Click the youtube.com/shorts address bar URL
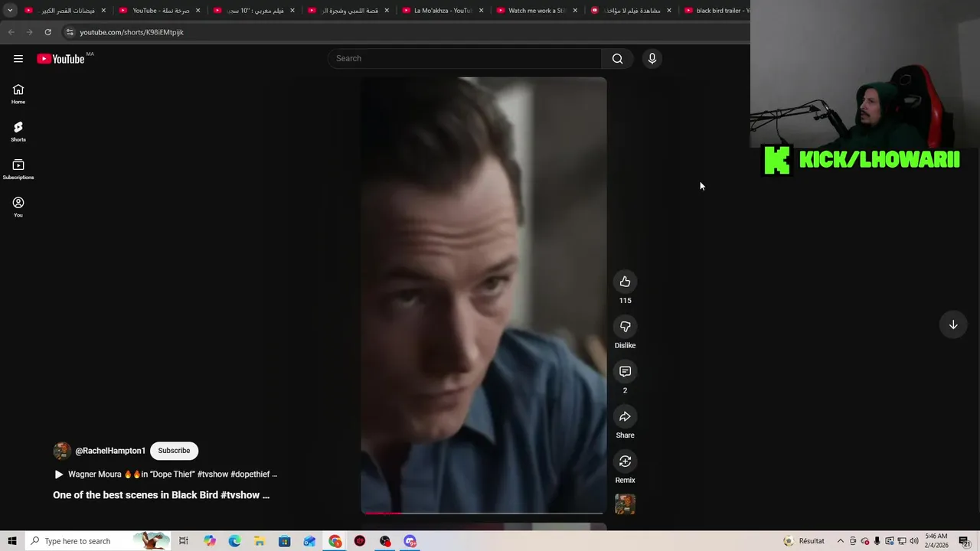This screenshot has width=980, height=551. 132,32
